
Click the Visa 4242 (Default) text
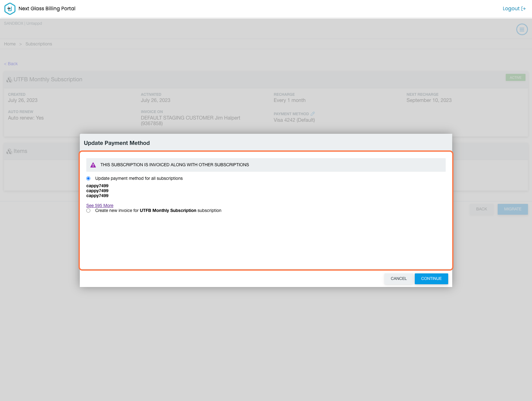[294, 120]
